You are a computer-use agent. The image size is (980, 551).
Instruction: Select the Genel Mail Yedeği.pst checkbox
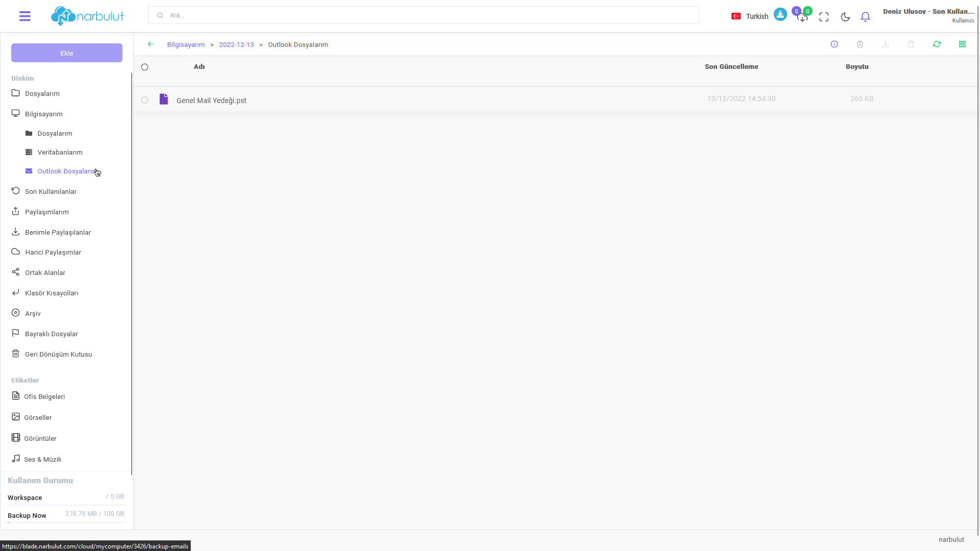[x=145, y=101]
